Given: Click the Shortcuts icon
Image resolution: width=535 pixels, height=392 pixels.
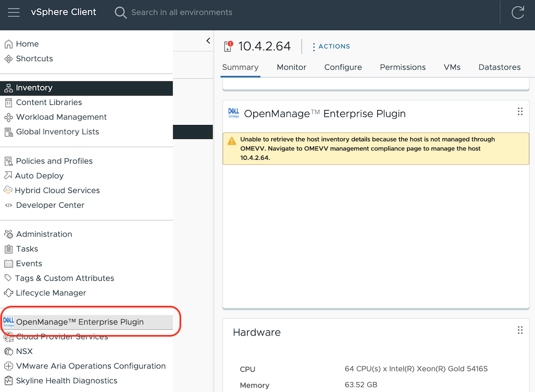Looking at the screenshot, I should (8, 58).
